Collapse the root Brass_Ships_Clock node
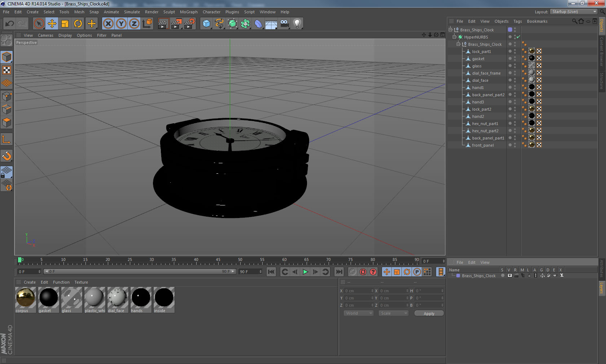 pos(451,30)
